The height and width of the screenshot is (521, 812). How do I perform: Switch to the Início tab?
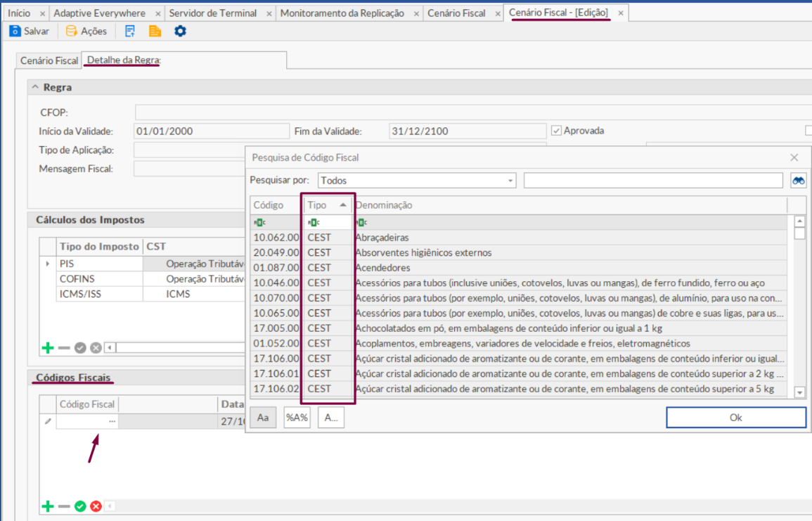point(19,13)
